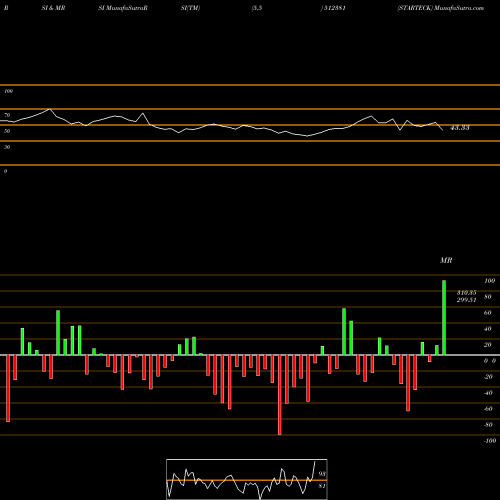Click the 40 label on MR right axis
500x500 pixels.
pyautogui.click(x=488, y=329)
